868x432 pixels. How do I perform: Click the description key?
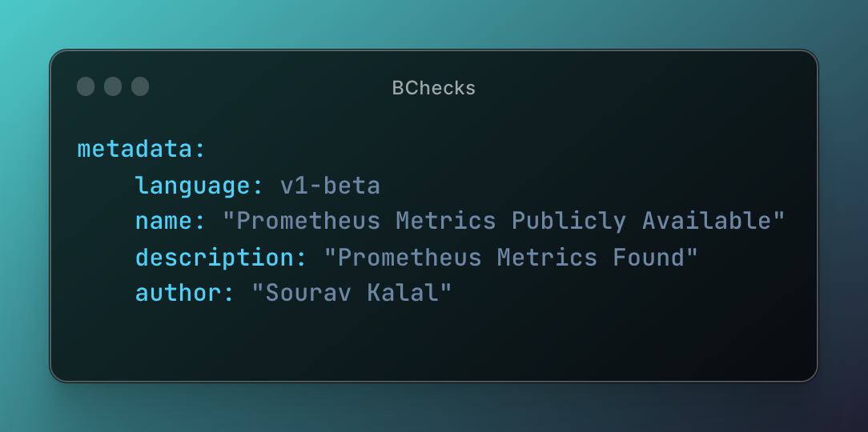coord(214,258)
